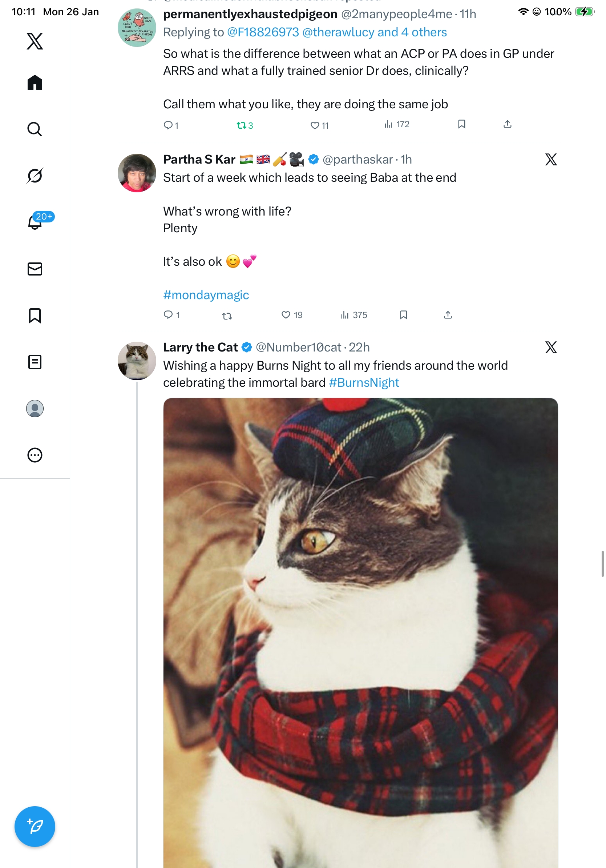606x868 pixels.
Task: Open the More options circle menu
Action: (35, 455)
